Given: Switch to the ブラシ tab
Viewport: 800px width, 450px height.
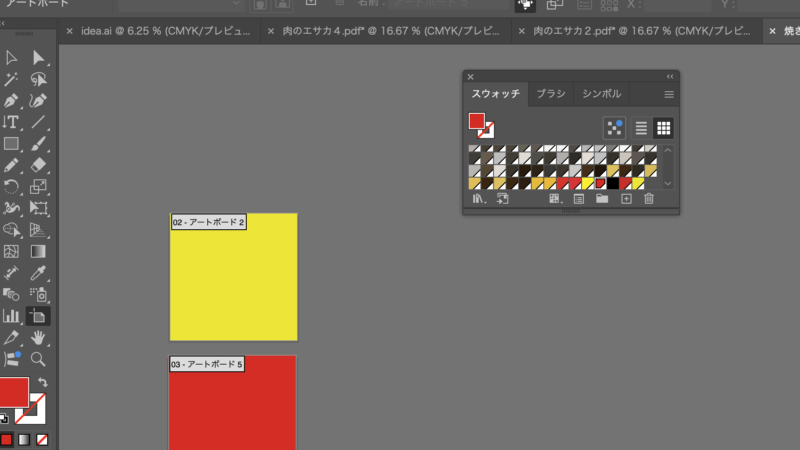Looking at the screenshot, I should click(551, 94).
